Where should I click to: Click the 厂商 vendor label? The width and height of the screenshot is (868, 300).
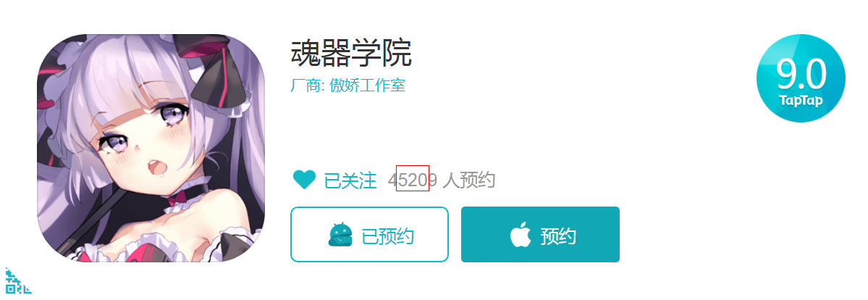308,86
